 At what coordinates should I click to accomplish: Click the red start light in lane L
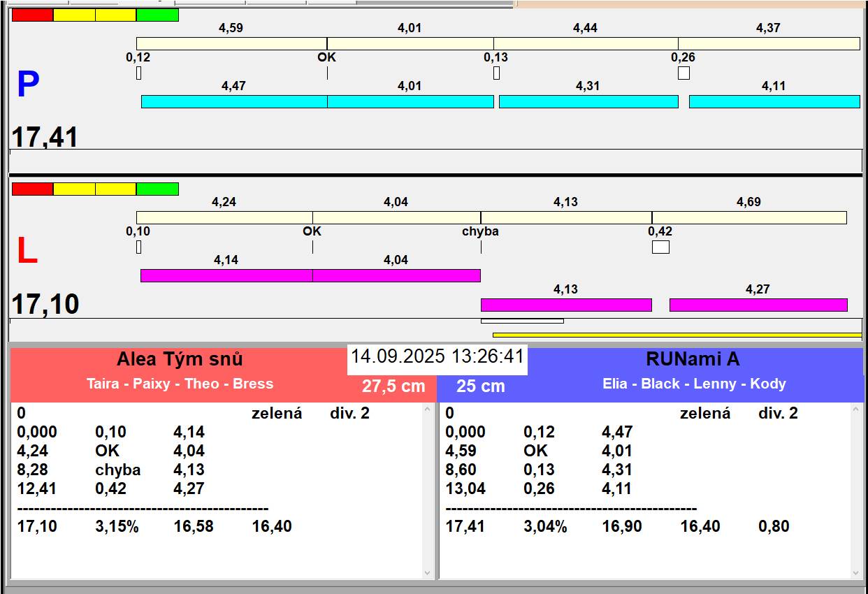32,189
